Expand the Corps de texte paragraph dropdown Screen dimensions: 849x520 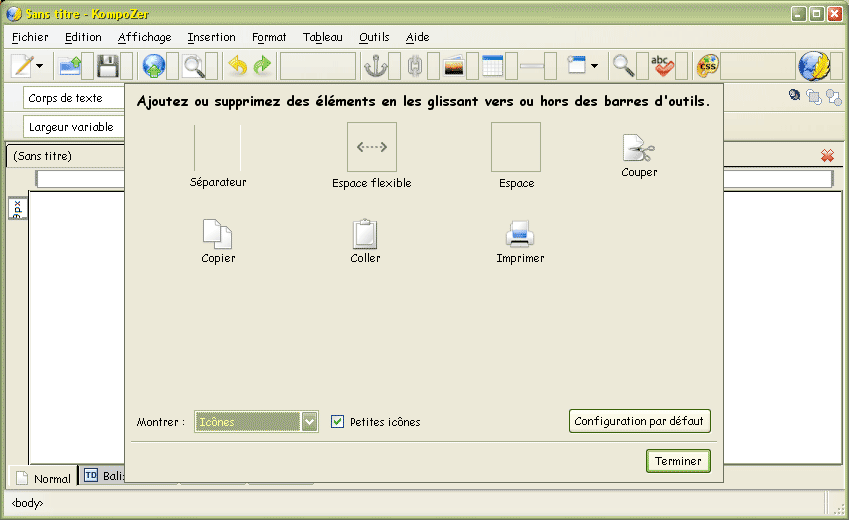click(x=72, y=99)
